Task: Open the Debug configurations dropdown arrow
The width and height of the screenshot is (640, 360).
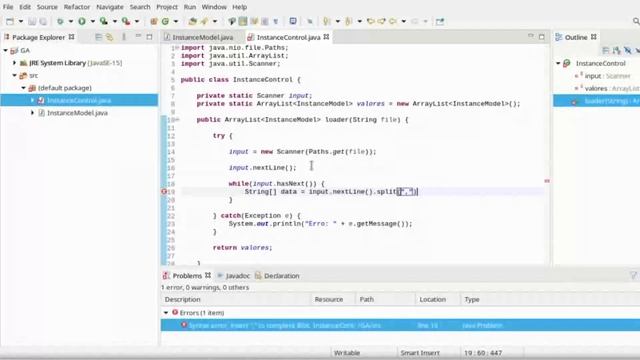Action: pos(71,21)
